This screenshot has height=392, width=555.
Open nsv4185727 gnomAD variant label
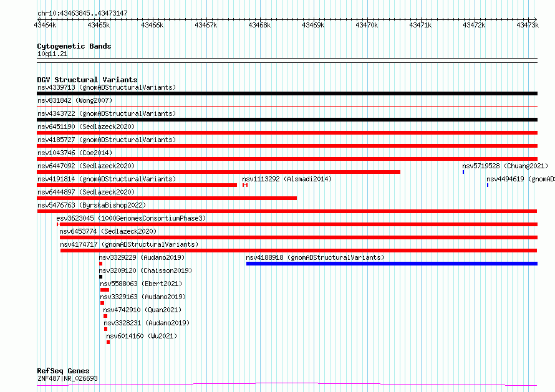coord(107,140)
